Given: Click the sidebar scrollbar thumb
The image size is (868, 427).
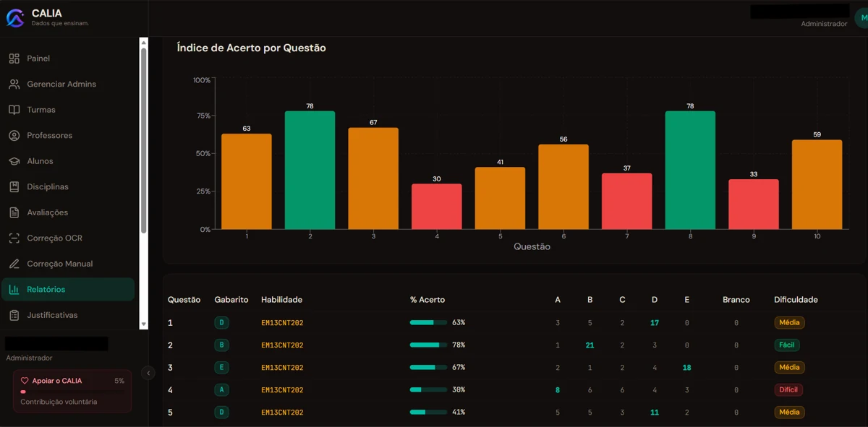Looking at the screenshot, I should [143, 140].
